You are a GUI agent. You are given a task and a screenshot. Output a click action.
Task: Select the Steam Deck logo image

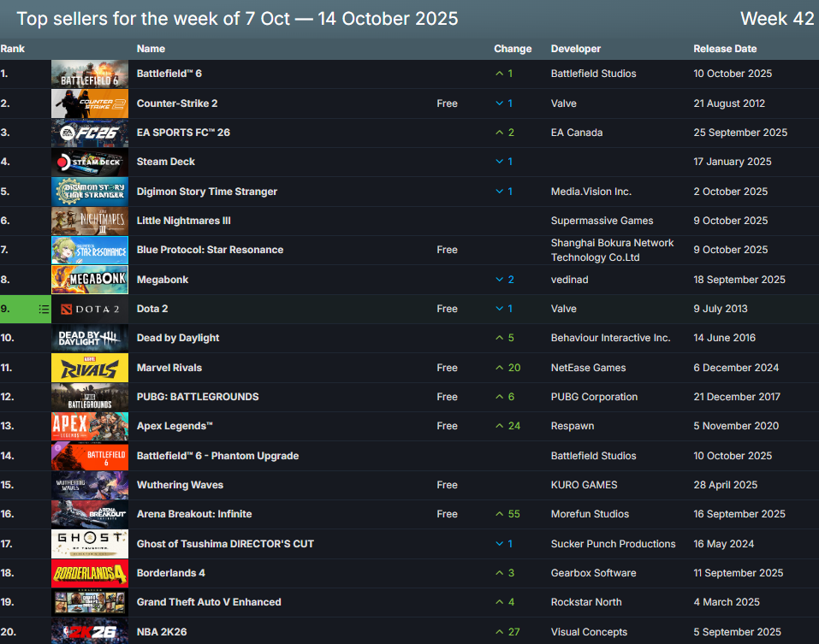tap(90, 162)
